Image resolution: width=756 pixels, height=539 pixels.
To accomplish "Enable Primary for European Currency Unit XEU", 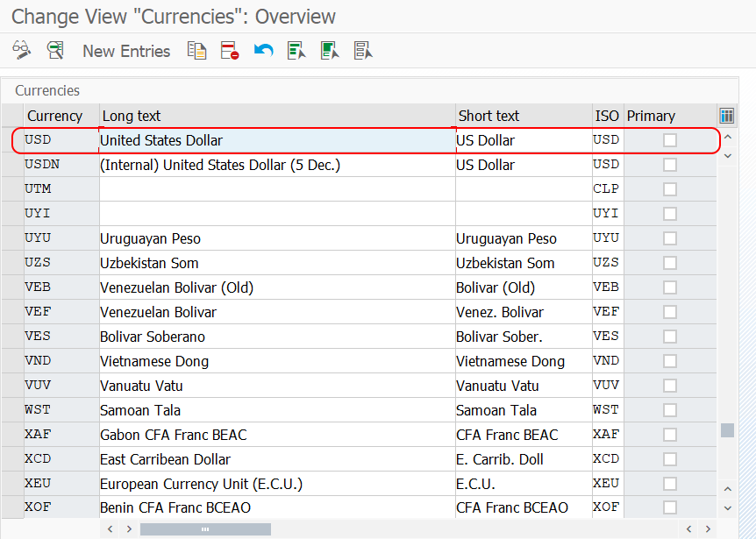I will (x=669, y=483).
